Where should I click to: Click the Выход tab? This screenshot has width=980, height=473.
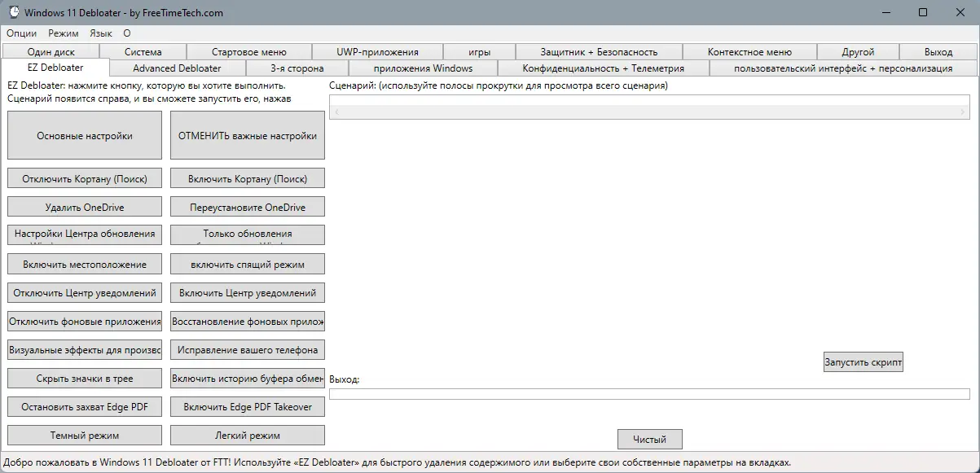tap(938, 51)
